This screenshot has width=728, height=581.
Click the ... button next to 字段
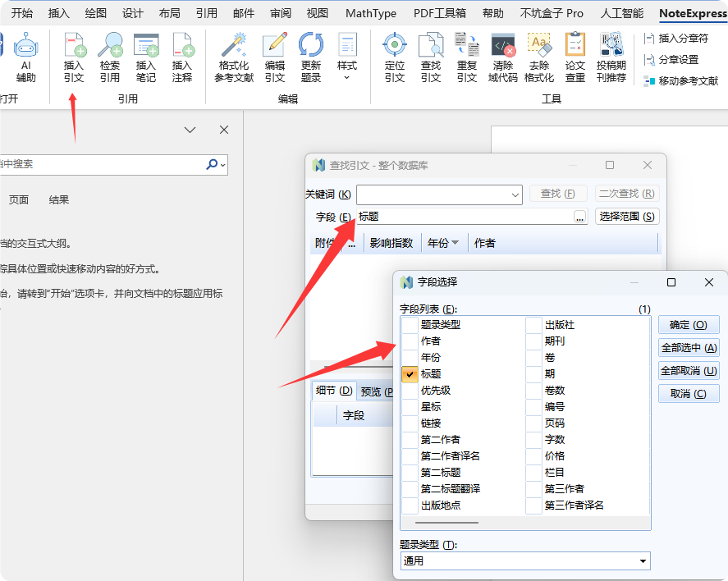[x=580, y=217]
